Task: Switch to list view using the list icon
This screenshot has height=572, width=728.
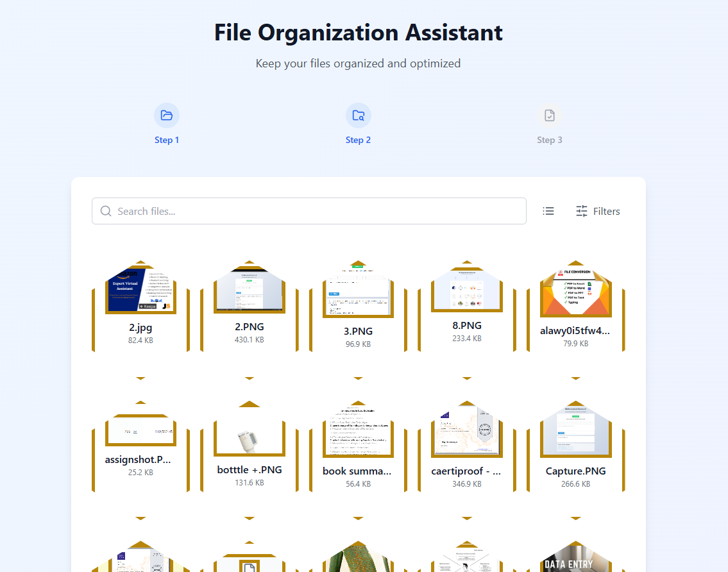Action: click(x=548, y=211)
